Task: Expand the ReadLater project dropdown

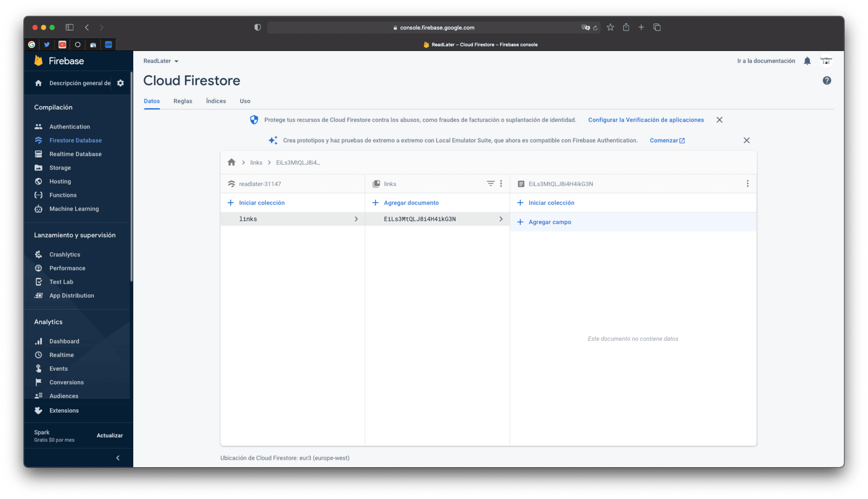Action: tap(161, 61)
